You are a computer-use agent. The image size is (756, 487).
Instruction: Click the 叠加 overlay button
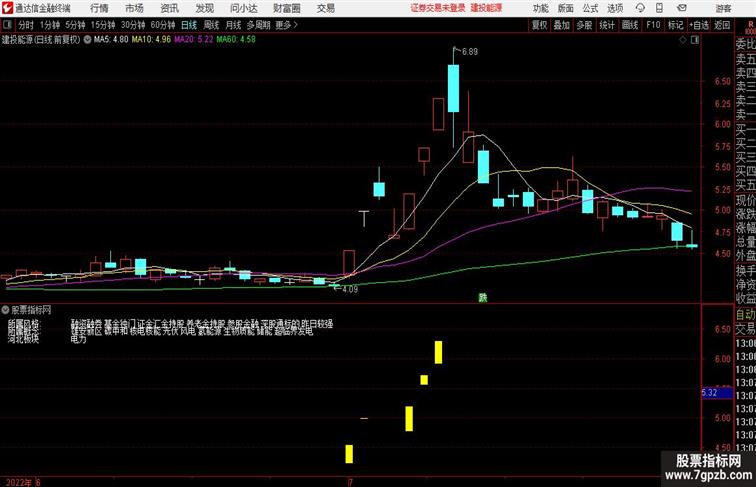coord(562,25)
